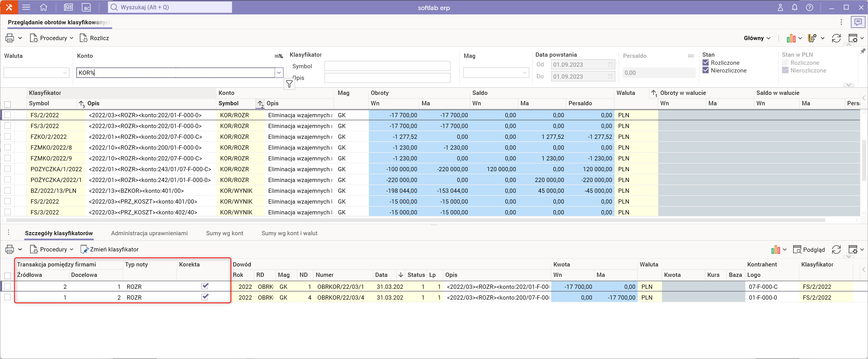Expand the Waluta dropdown
This screenshot has width=868, height=359.
64,72
